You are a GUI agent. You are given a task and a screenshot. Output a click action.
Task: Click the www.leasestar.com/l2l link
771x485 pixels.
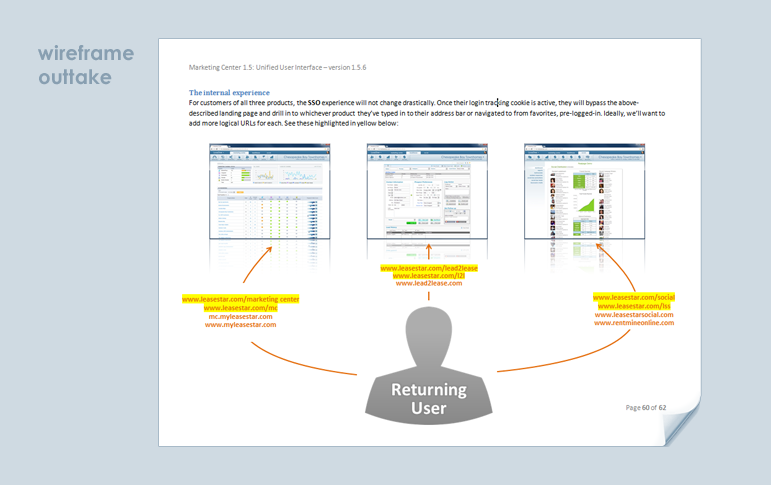coord(428,276)
